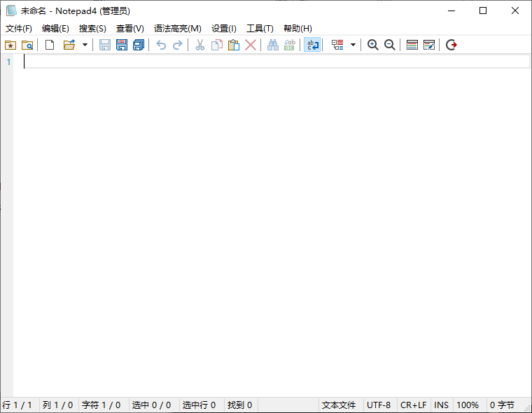Zoom out with the magnifier minus icon
The width and height of the screenshot is (532, 413).
pos(390,45)
